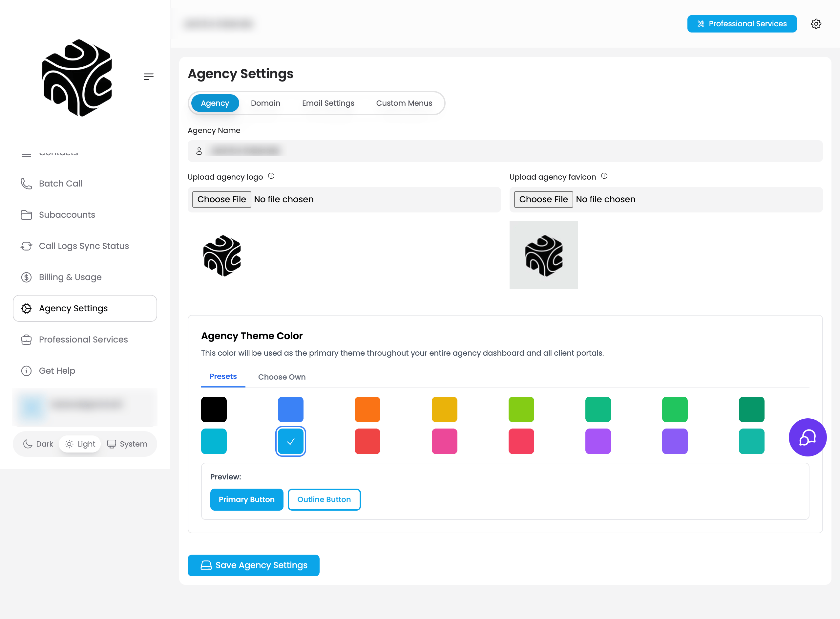Click the Get Help info icon
Screen dimensions: 840x619
pyautogui.click(x=26, y=370)
